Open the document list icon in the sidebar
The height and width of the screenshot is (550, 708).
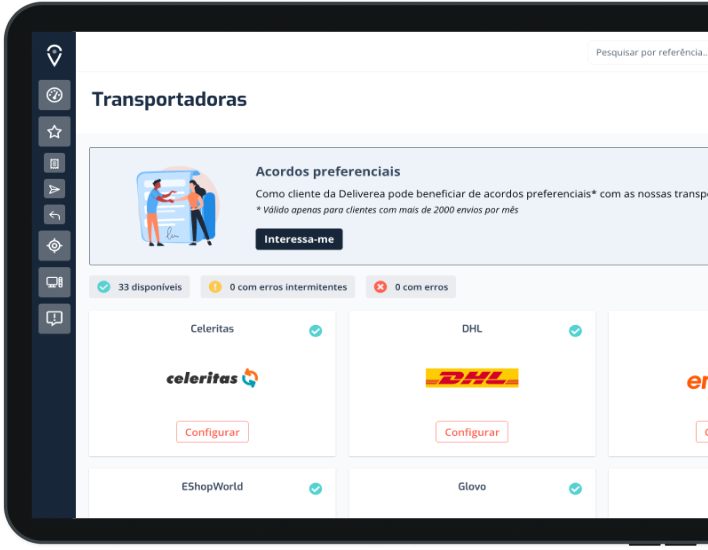point(54,163)
